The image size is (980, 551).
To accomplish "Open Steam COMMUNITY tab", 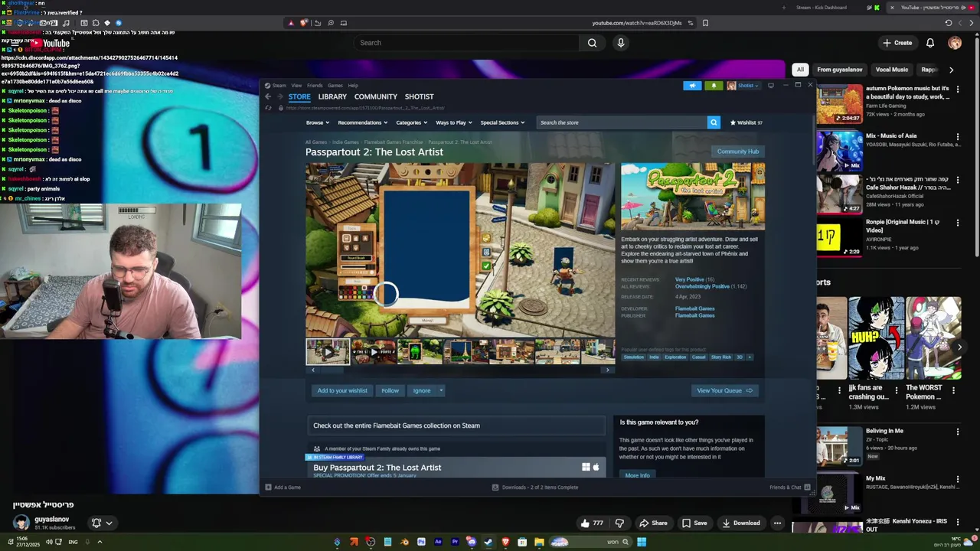I will 376,96.
